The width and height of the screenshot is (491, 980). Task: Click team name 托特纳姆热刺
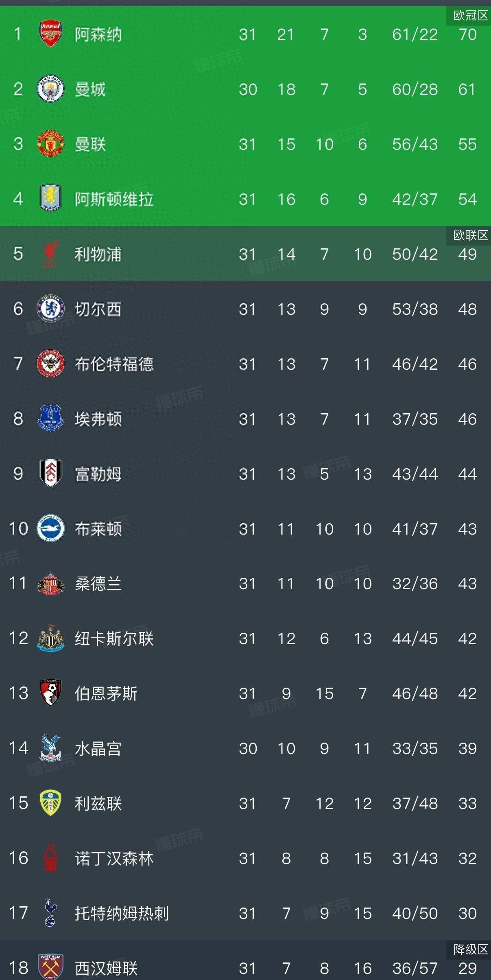click(x=122, y=914)
